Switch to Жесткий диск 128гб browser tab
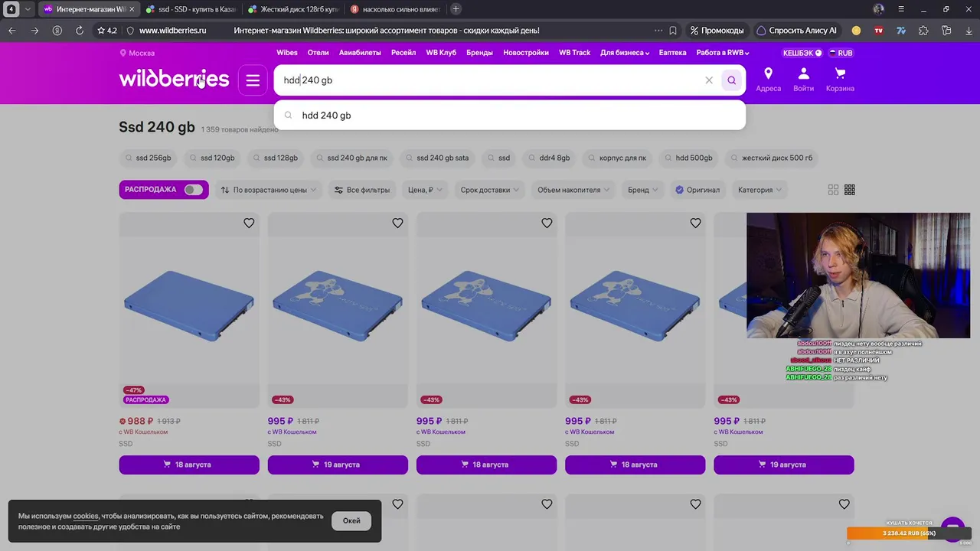Viewport: 980px width, 551px height. pos(293,9)
